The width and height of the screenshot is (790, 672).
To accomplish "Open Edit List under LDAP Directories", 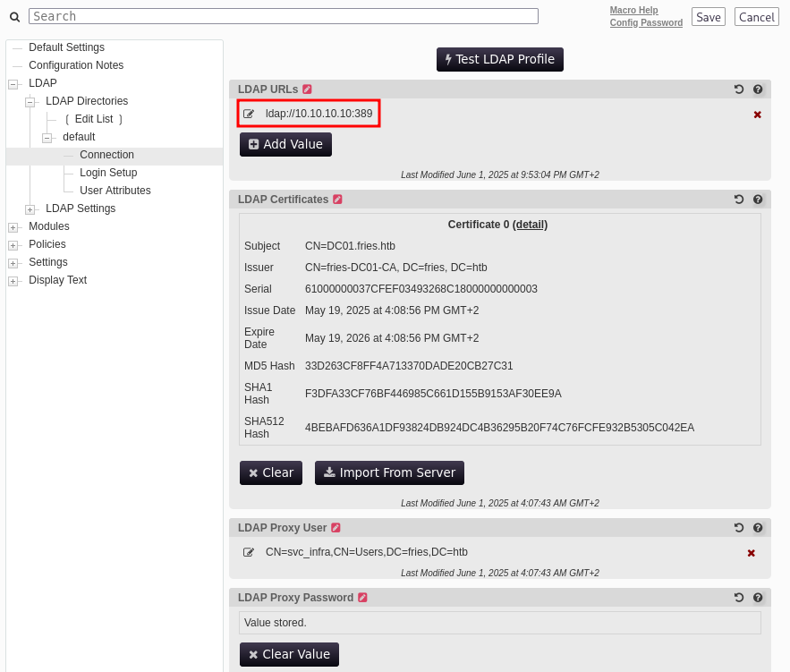I will [x=94, y=119].
